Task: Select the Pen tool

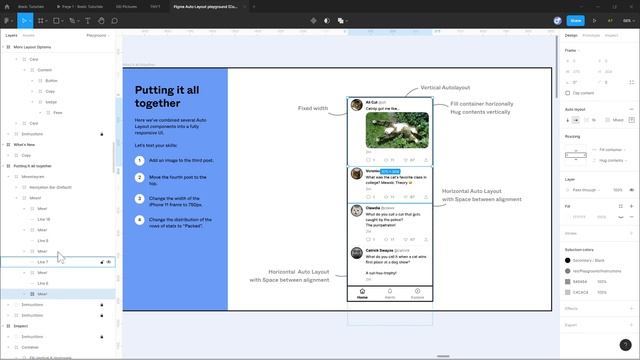Action: pos(72,20)
